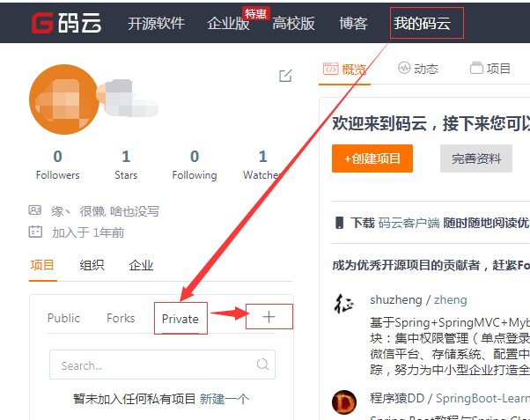Click the 暂未加入任何私有项目 message text
The height and width of the screenshot is (420, 530).
tap(135, 399)
